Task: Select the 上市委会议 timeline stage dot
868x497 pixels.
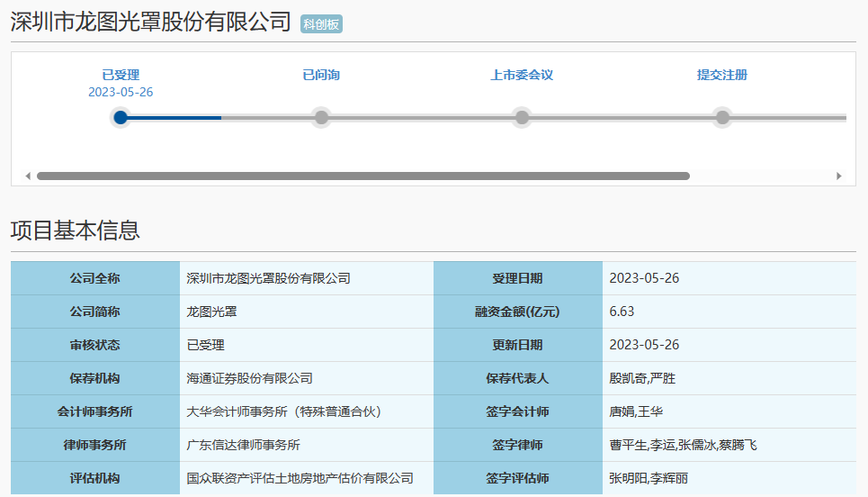Action: click(x=522, y=117)
